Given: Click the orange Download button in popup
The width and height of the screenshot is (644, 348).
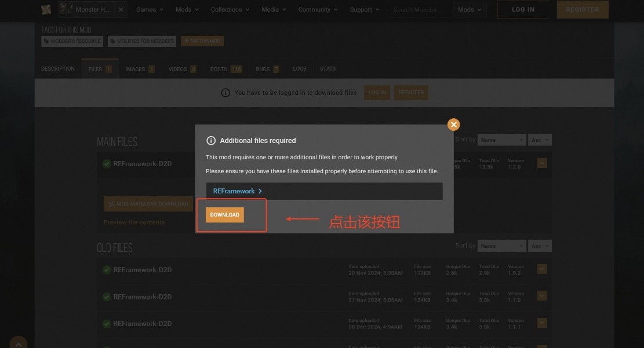Looking at the screenshot, I should point(224,215).
